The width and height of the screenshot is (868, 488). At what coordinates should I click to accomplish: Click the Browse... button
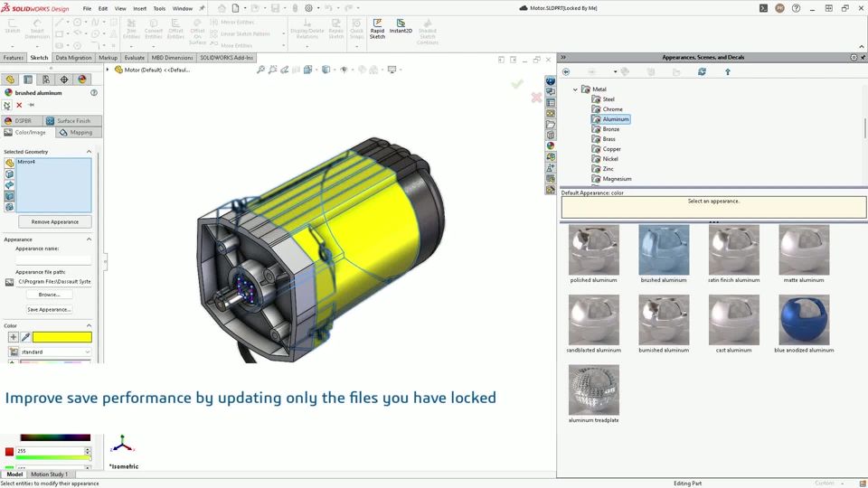[x=49, y=295]
